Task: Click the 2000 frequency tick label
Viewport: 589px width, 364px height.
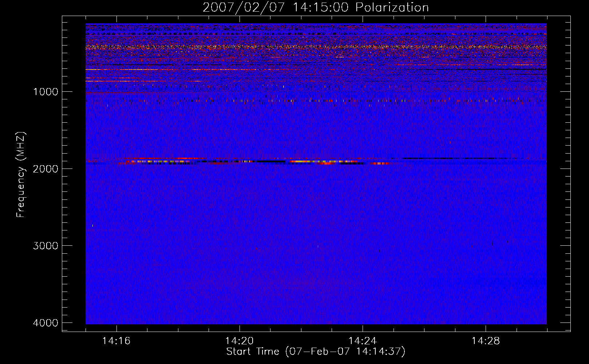Action: pyautogui.click(x=46, y=169)
